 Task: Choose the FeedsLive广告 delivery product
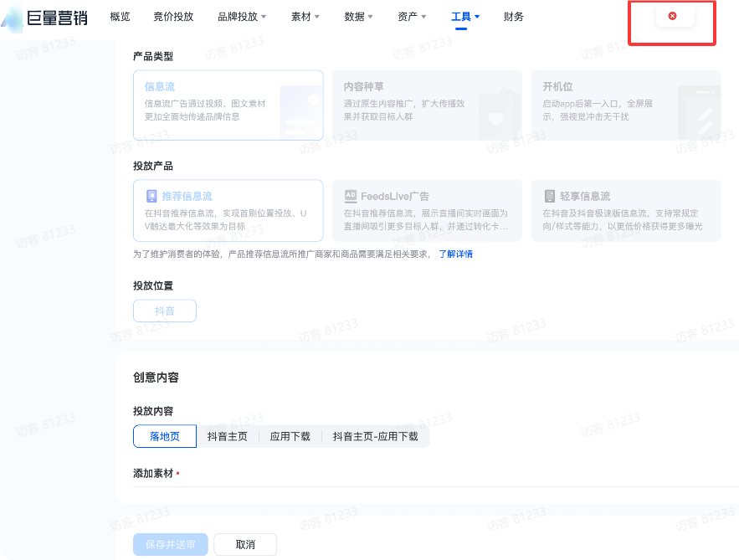click(427, 210)
